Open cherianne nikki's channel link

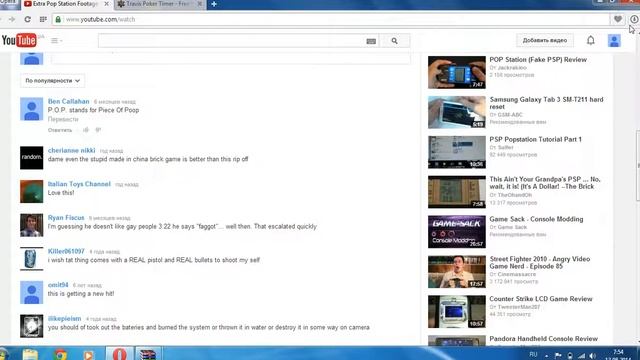pyautogui.click(x=71, y=150)
